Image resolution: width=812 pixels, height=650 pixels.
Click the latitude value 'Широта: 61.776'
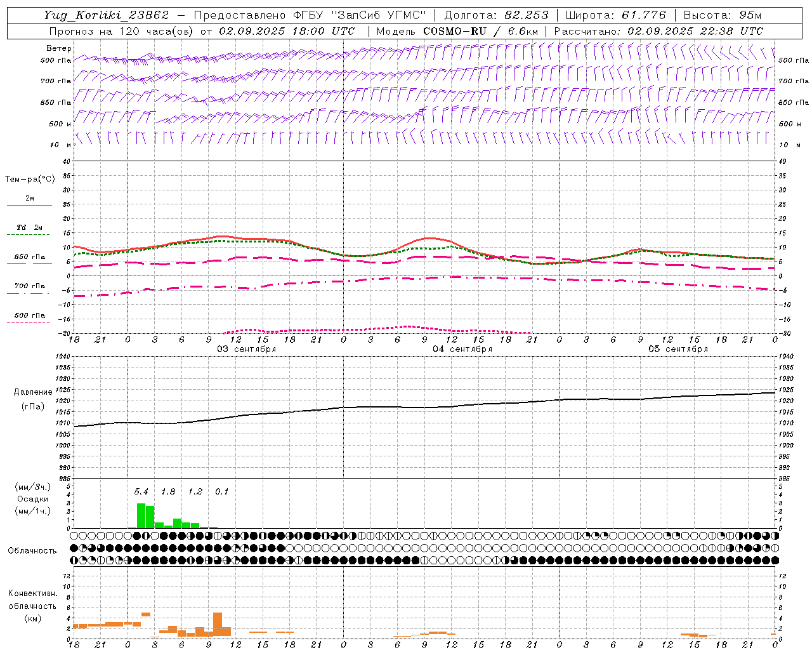[x=615, y=15]
